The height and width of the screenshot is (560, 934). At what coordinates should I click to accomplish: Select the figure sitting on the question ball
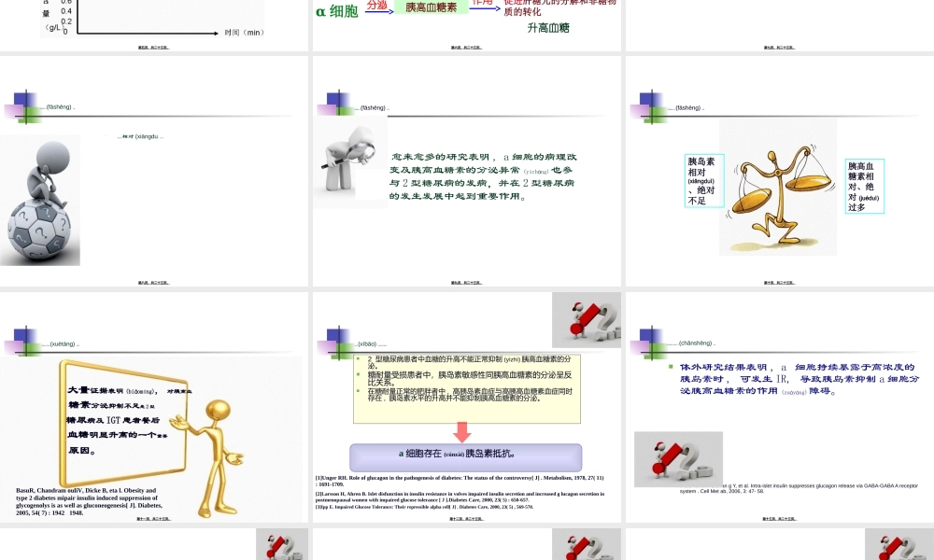pos(40,201)
